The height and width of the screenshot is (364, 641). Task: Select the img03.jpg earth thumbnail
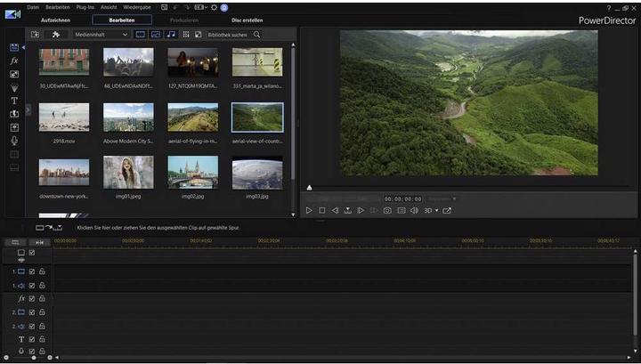point(257,173)
